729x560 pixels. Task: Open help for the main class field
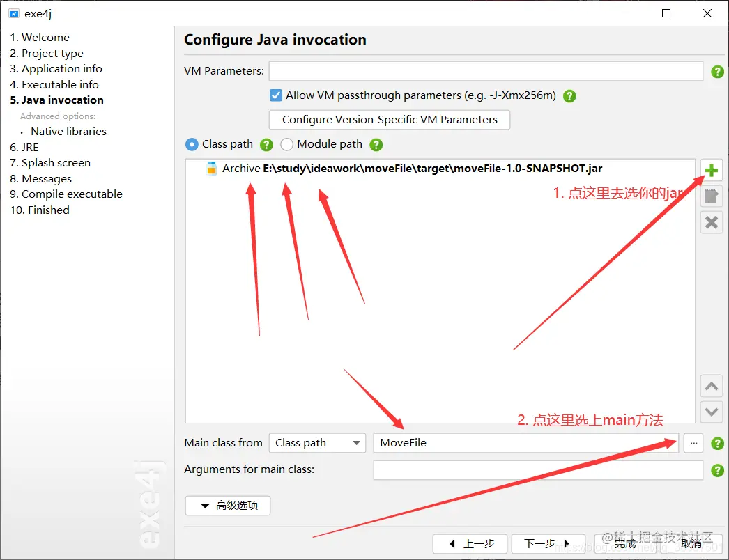tap(717, 444)
